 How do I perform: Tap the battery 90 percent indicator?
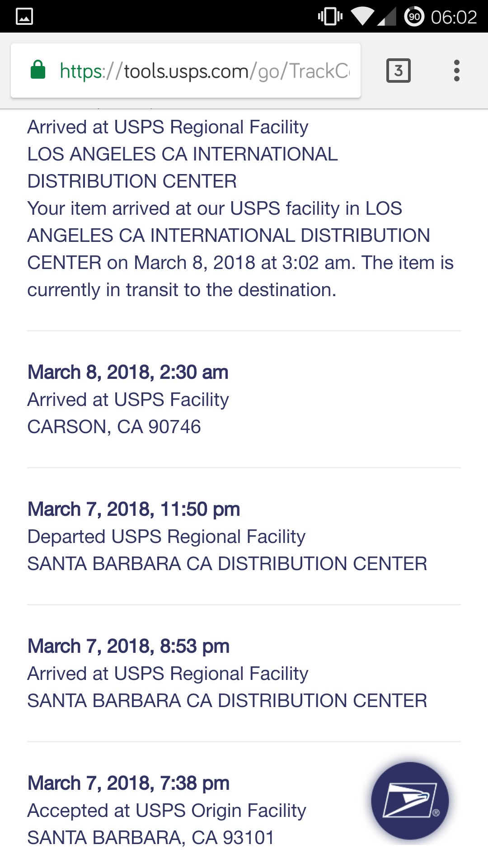point(414,17)
